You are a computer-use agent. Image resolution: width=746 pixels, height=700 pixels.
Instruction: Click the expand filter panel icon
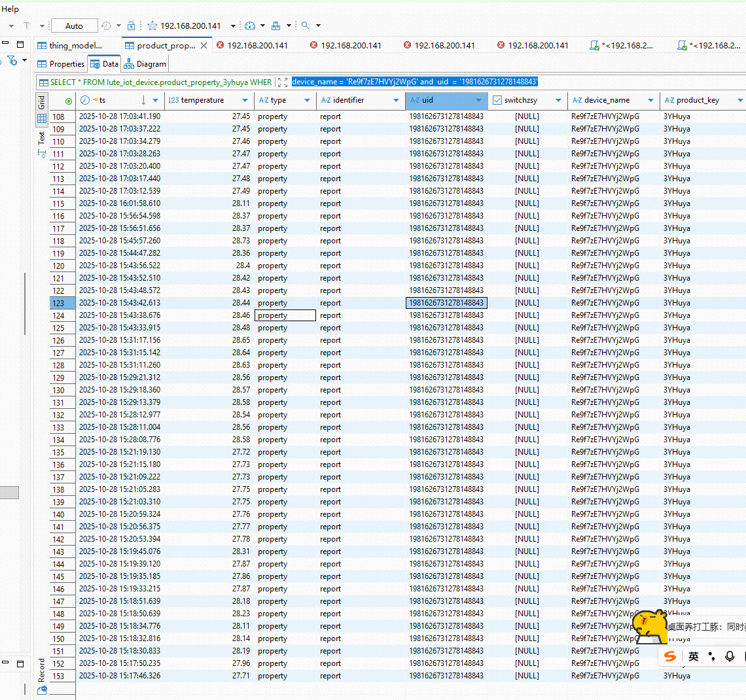[283, 82]
